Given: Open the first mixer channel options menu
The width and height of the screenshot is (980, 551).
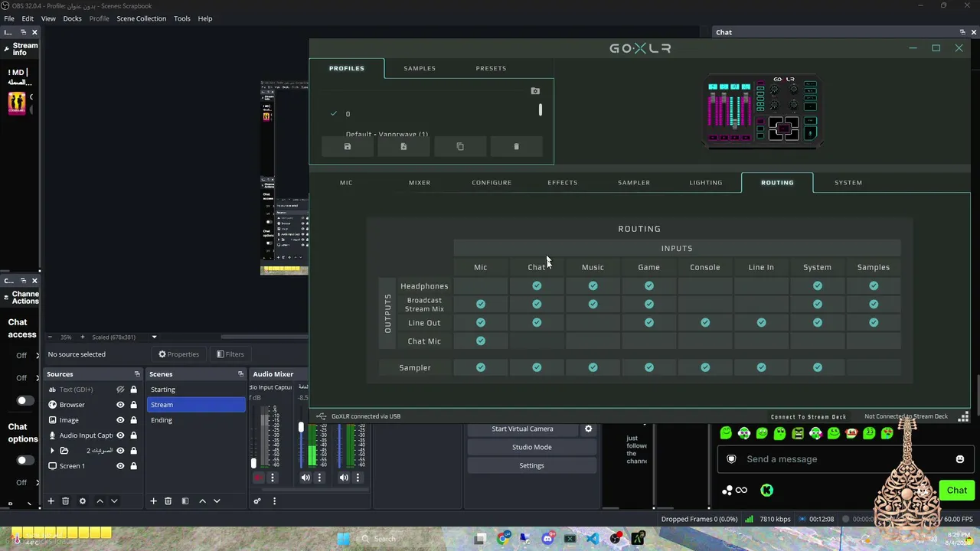Looking at the screenshot, I should pyautogui.click(x=272, y=478).
